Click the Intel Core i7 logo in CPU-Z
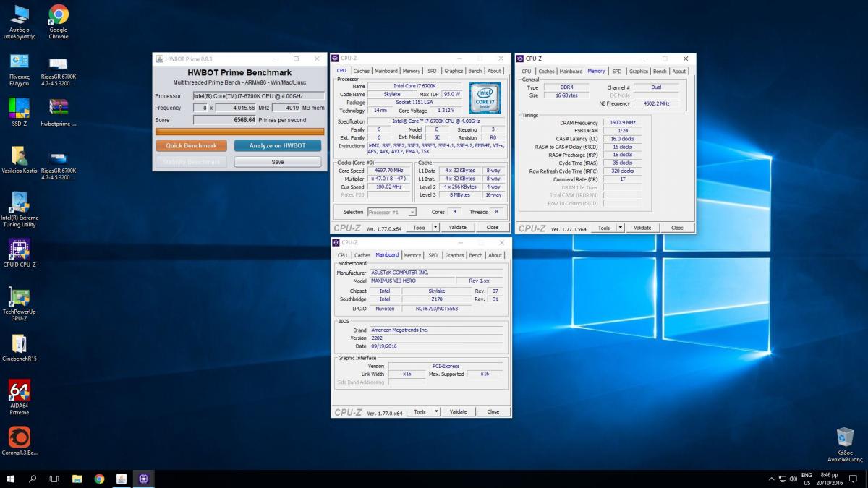Screen dimensions: 868x488 pyautogui.click(x=484, y=99)
